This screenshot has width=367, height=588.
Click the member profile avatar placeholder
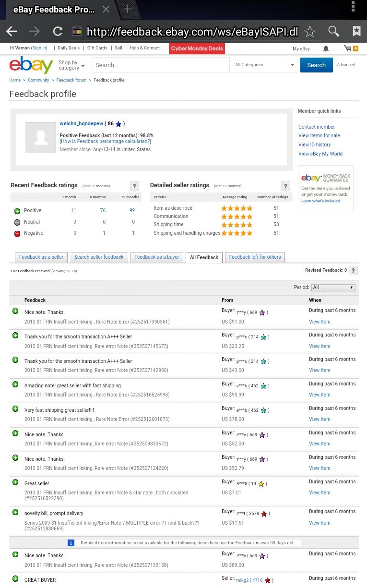41,138
